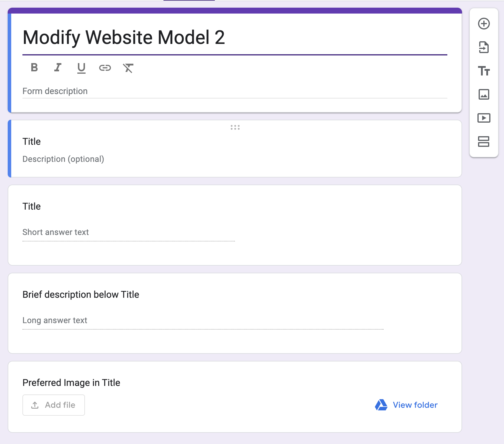This screenshot has width=504, height=444.
Task: Click the Add section icon
Action: point(484,142)
